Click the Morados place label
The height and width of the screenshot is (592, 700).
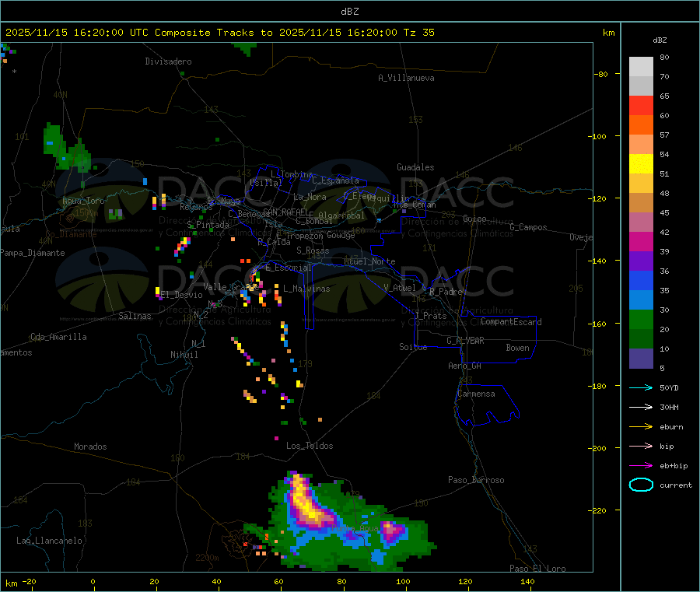point(90,447)
